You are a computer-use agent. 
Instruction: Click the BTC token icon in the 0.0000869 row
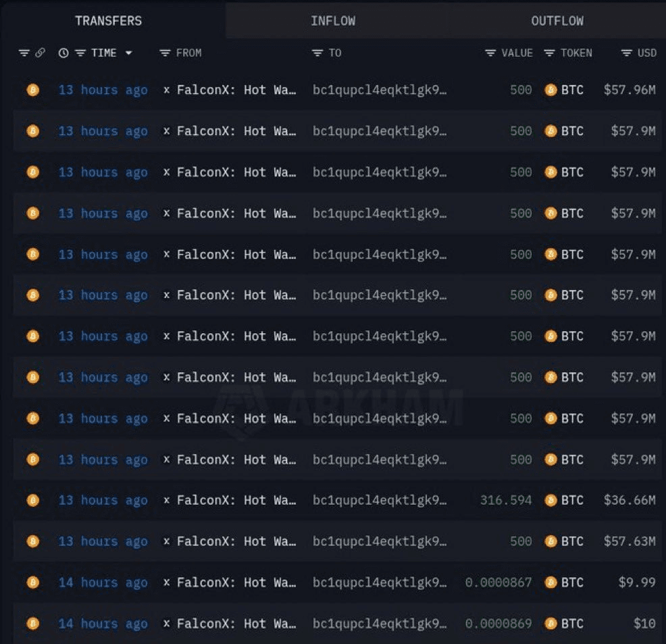click(551, 624)
